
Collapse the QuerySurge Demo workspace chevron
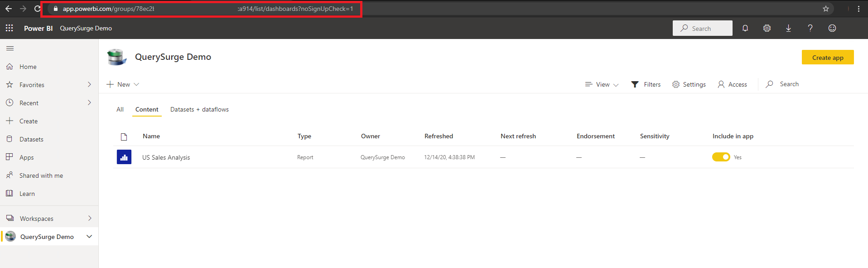coord(89,236)
